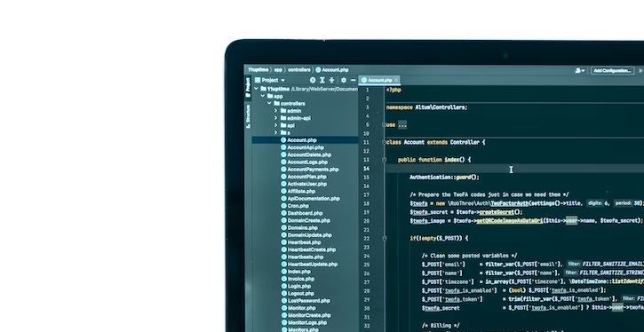This screenshot has height=332, width=644.
Task: Click the run arrow beside Add Configuration
Action: (x=640, y=71)
